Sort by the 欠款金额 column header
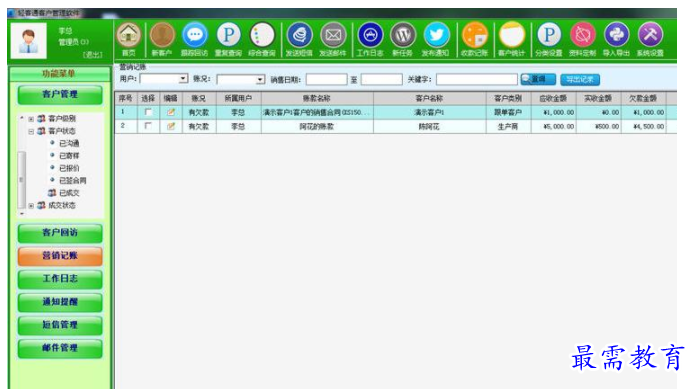Viewport: 693px width, 389px height. [643, 98]
